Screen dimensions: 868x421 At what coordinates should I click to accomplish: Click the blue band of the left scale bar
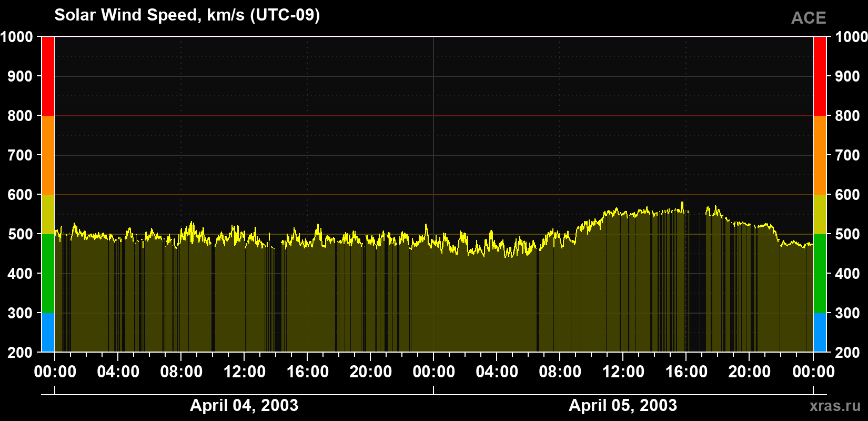pyautogui.click(x=48, y=333)
